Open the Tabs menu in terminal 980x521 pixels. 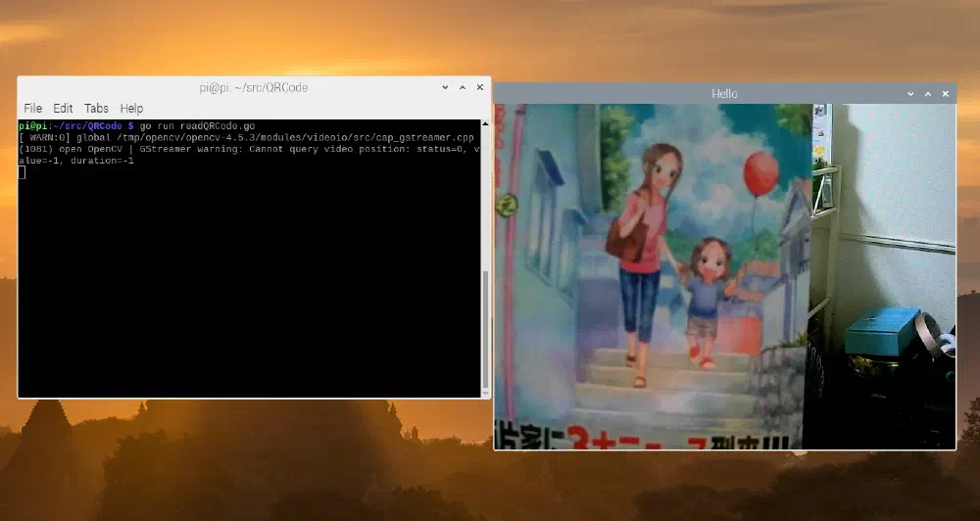(x=96, y=108)
